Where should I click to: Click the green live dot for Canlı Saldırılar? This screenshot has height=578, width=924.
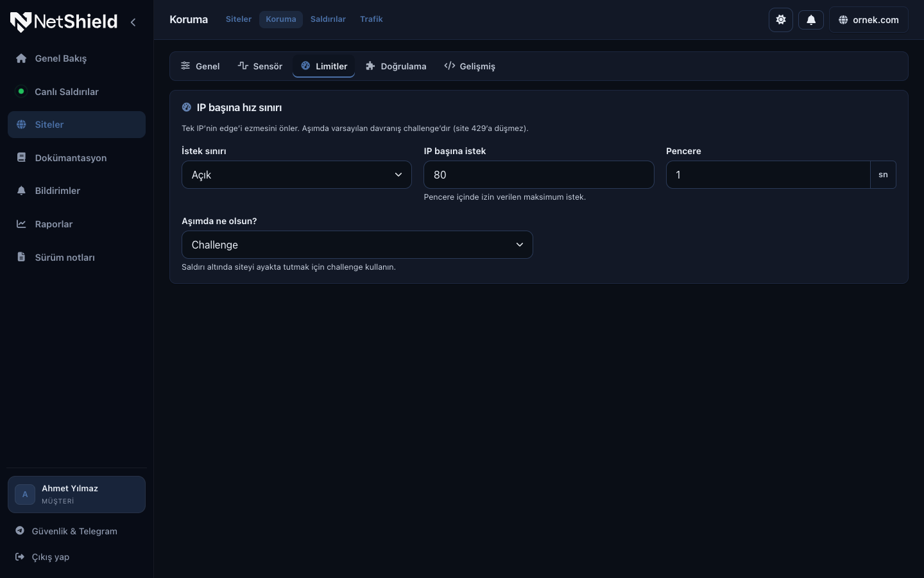(x=21, y=91)
